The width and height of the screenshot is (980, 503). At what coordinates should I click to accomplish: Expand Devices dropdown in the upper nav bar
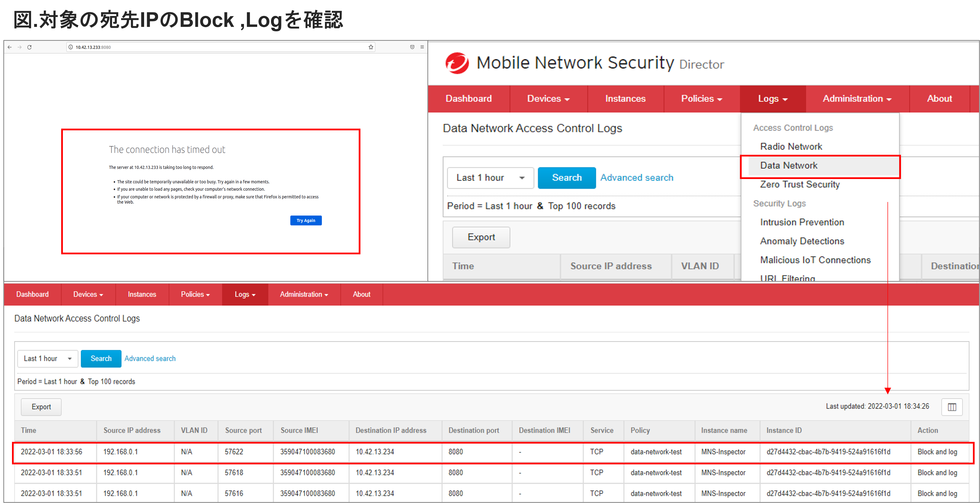pos(548,99)
